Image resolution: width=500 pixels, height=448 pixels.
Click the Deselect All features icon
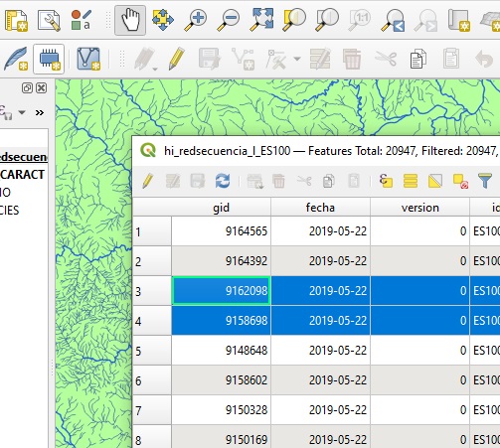click(x=460, y=182)
